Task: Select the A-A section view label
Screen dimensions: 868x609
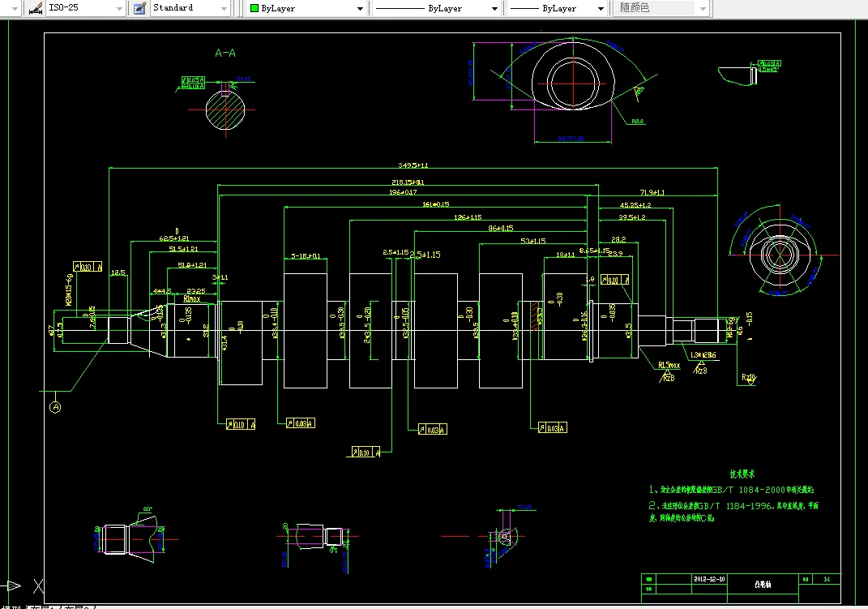Action: point(225,54)
